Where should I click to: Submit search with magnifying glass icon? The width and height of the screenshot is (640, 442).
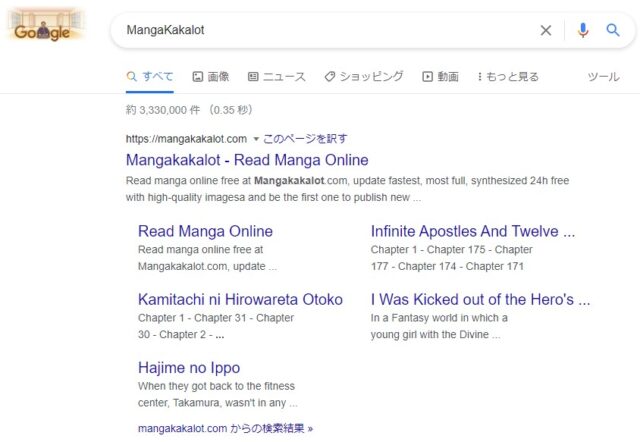[x=613, y=30]
